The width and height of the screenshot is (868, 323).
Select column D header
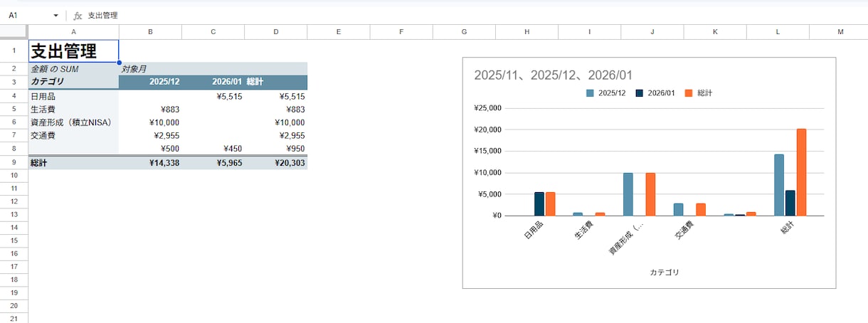point(276,31)
